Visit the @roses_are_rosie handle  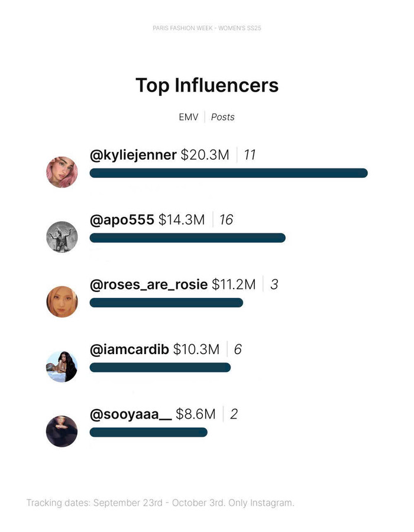pyautogui.click(x=148, y=284)
